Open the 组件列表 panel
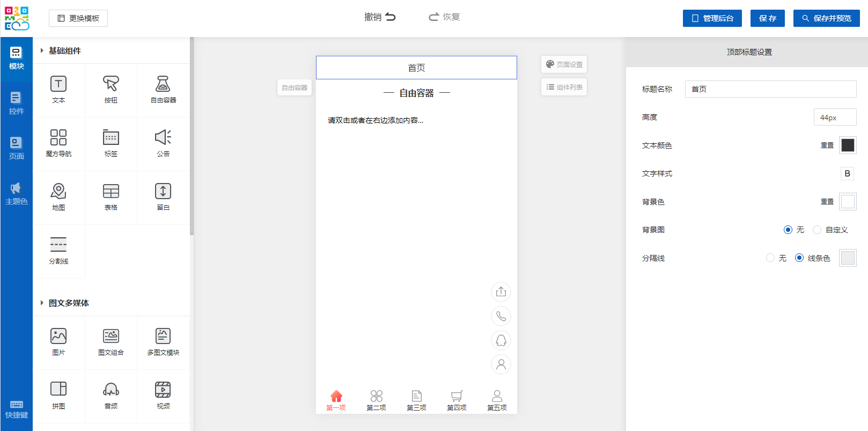Image resolution: width=868 pixels, height=431 pixels. 564,87
